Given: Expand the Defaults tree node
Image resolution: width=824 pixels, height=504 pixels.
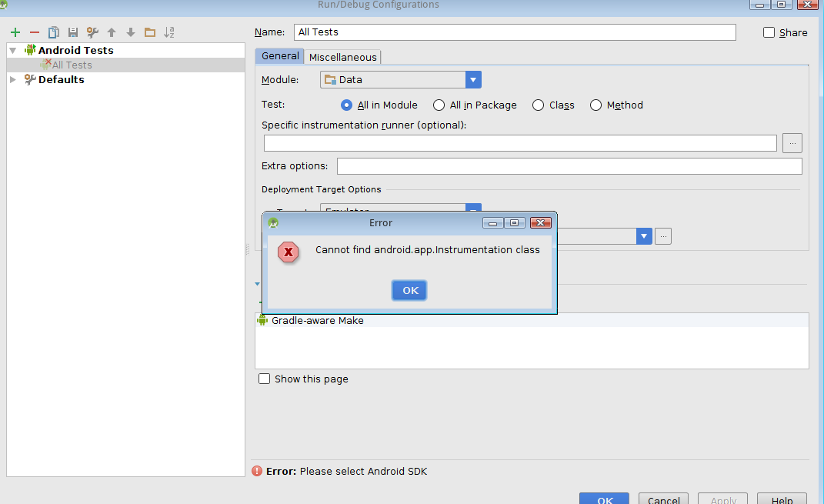Looking at the screenshot, I should click(x=13, y=80).
